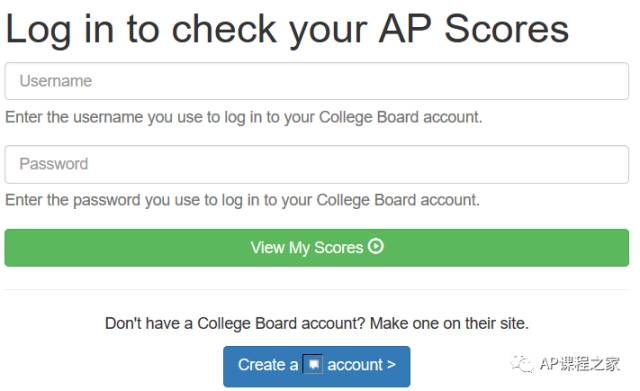Click the horizontal divider under the green button
This screenshot has height=391, width=640.
point(317,290)
